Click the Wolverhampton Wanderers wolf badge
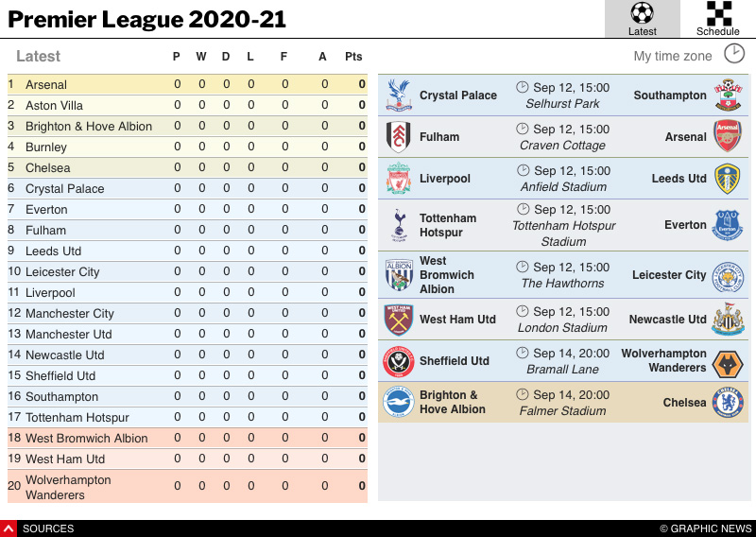This screenshot has width=756, height=537. 728,361
